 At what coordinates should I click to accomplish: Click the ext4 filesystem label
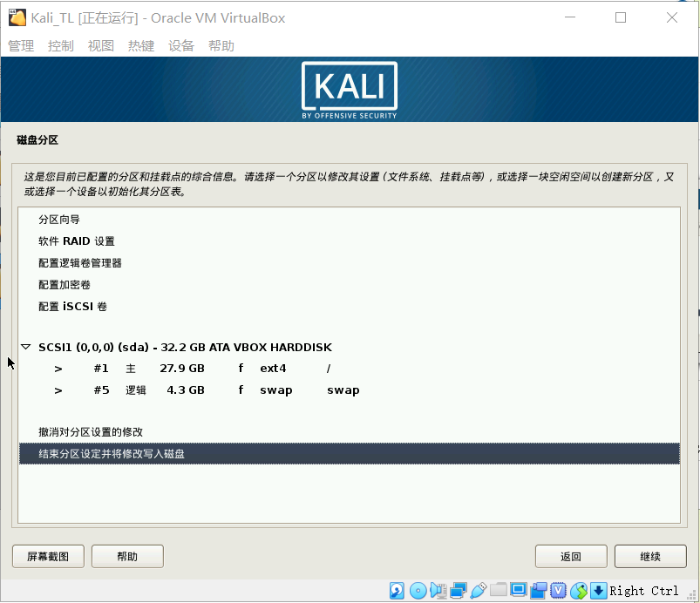(x=273, y=369)
